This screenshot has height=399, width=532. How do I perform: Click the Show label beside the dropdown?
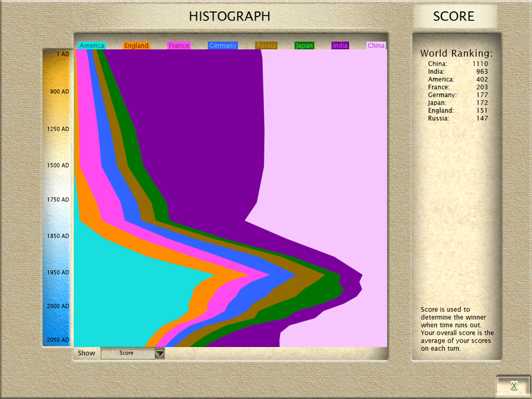pos(86,353)
